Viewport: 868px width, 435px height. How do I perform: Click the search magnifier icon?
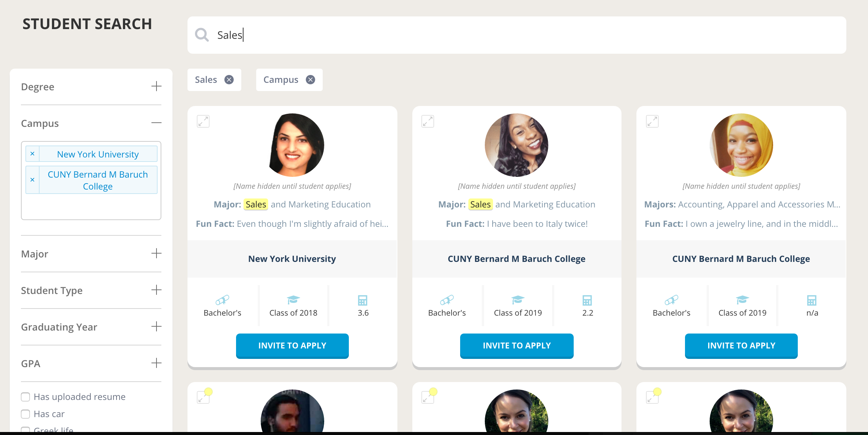202,35
